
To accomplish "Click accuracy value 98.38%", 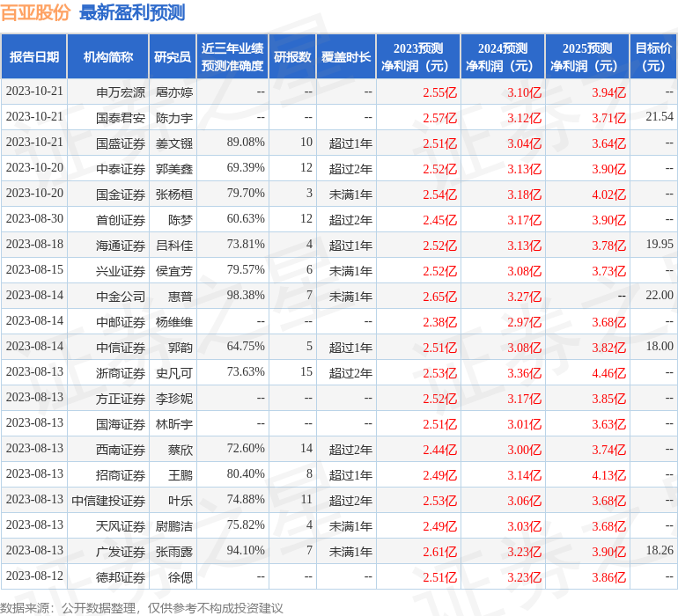I will (x=246, y=296).
